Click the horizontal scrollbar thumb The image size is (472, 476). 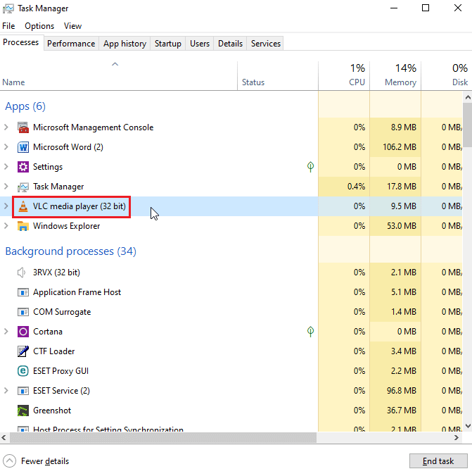pyautogui.click(x=163, y=437)
